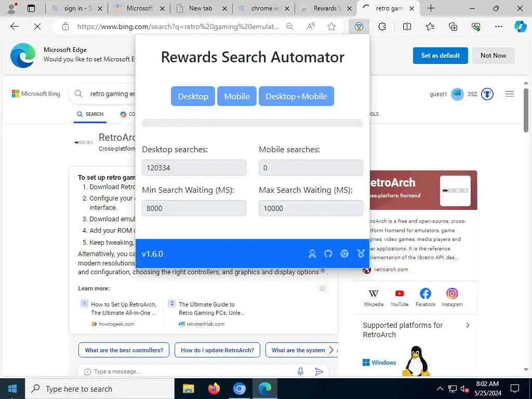Open the Copilot sidebar icon
Image resolution: width=532 pixels, height=399 pixels.
pyautogui.click(x=520, y=26)
